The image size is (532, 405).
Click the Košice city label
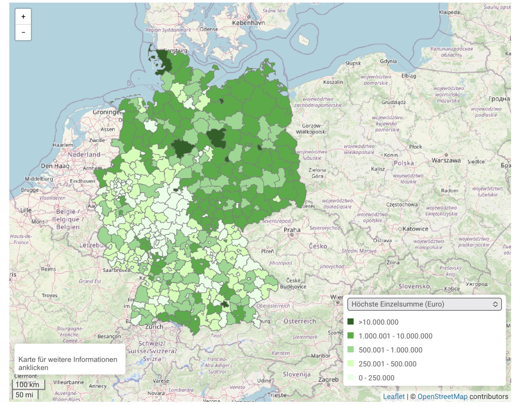click(x=452, y=289)
